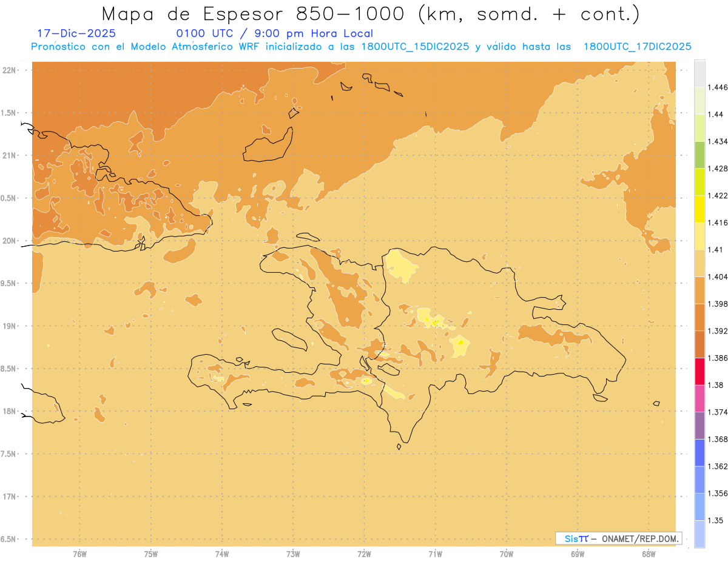Click the red segment of the color scale
Image resolution: width=728 pixels, height=562 pixels.
click(699, 372)
